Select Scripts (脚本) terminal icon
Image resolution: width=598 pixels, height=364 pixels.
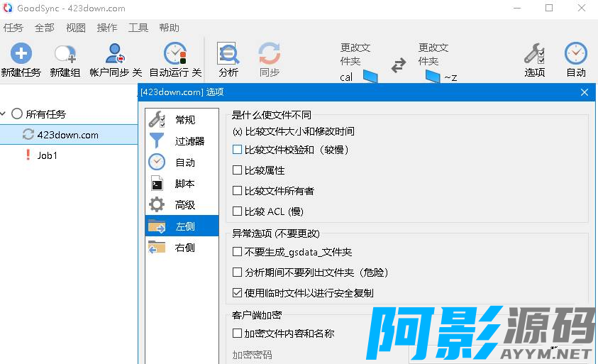click(157, 184)
